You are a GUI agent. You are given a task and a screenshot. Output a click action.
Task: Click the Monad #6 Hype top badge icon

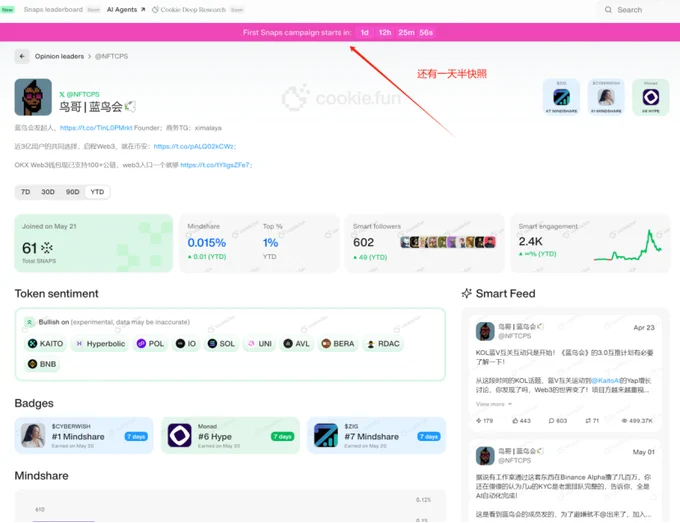(x=651, y=97)
